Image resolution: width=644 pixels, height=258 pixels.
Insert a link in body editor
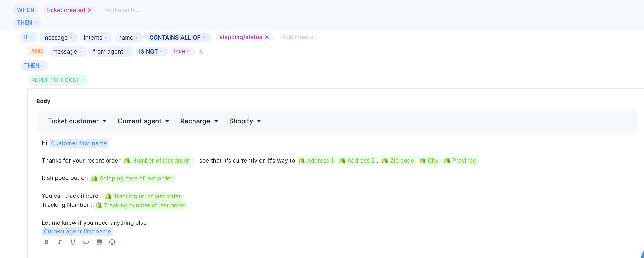click(x=86, y=242)
